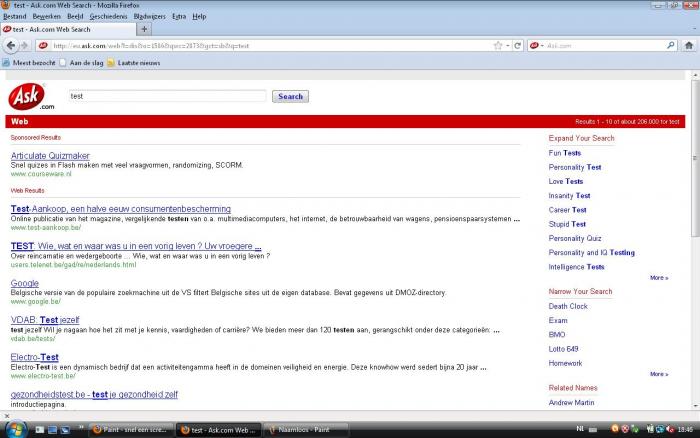Click the page scrollbar down arrow

point(695,406)
